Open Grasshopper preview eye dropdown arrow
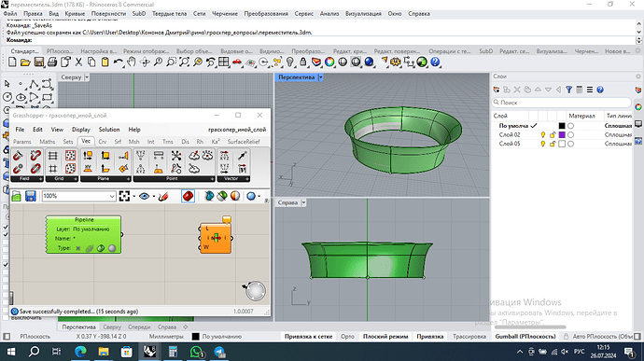The image size is (644, 361). coord(154,196)
